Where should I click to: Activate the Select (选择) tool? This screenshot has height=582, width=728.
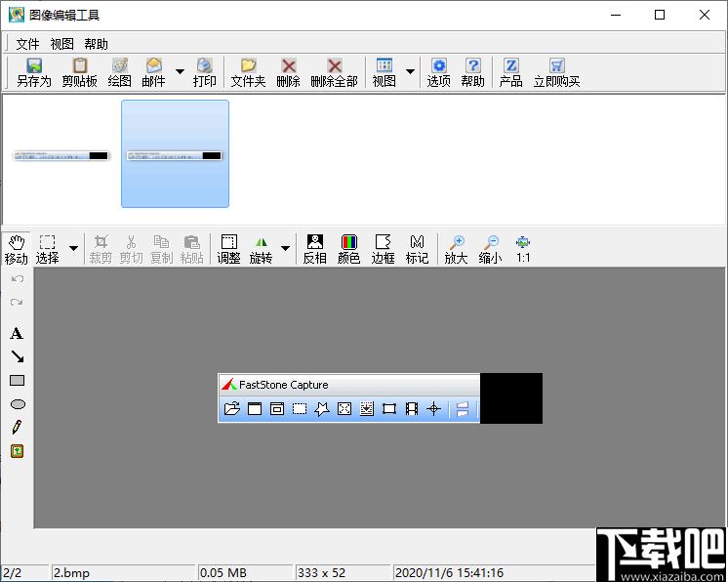pyautogui.click(x=47, y=250)
